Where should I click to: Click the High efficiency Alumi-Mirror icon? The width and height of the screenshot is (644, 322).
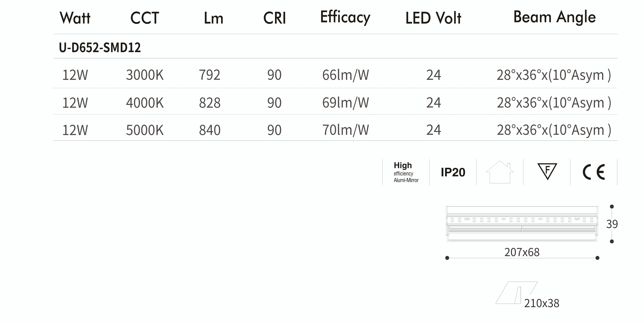(406, 172)
